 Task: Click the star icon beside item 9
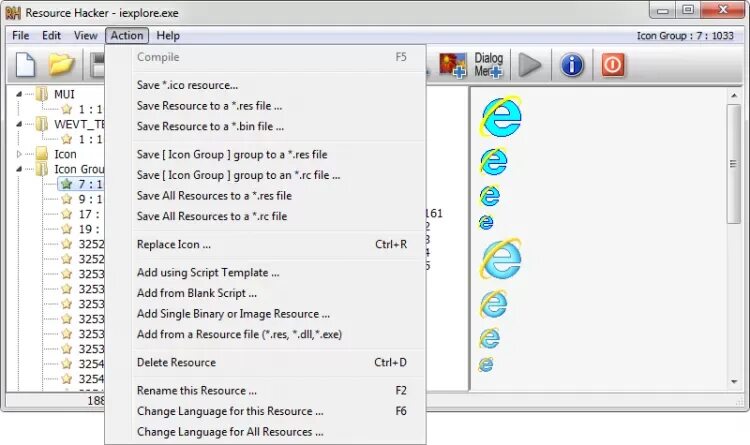coord(66,199)
